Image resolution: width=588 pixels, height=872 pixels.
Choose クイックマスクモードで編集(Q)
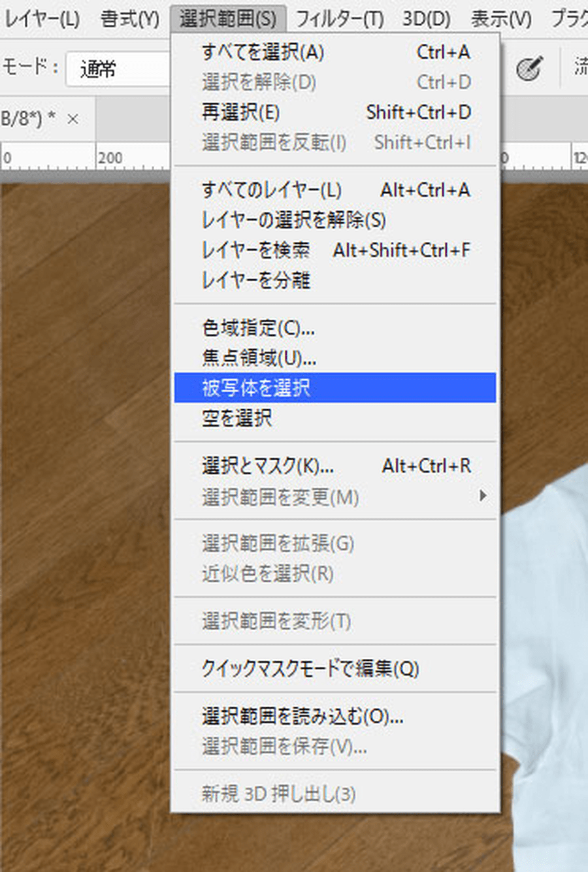[335, 669]
